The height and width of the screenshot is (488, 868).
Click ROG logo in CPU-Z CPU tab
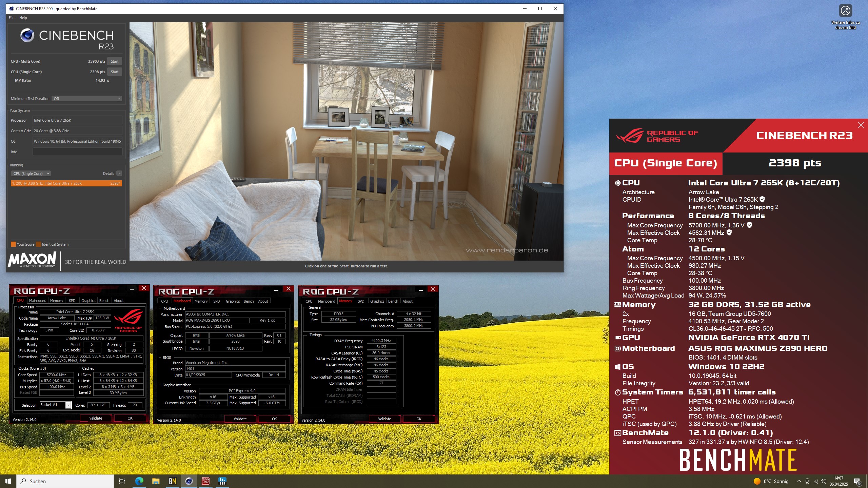click(x=128, y=320)
